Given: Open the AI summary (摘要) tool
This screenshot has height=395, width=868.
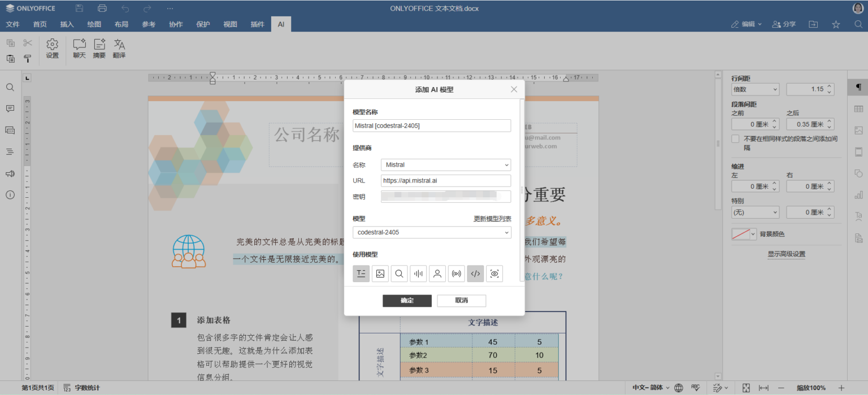Looking at the screenshot, I should click(99, 49).
